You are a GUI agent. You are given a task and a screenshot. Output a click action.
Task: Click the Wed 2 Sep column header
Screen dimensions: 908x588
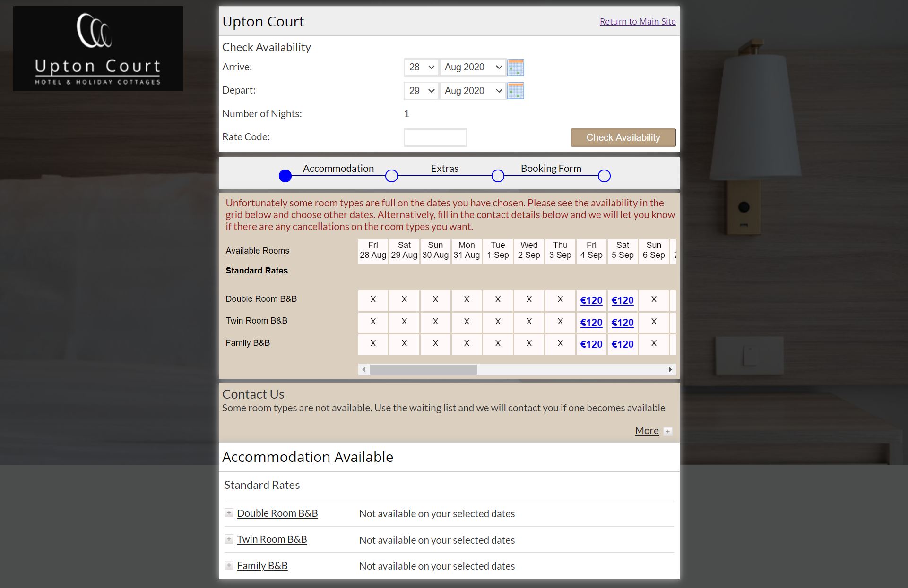click(x=529, y=250)
